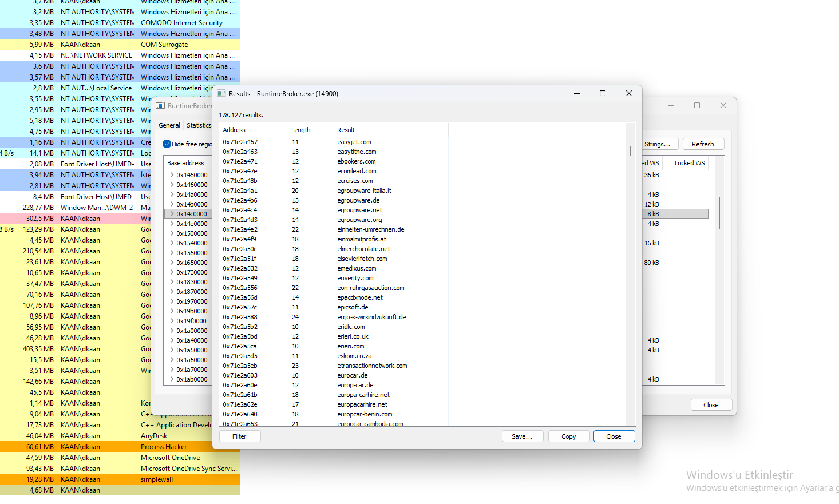Refresh the memory list
This screenshot has width=839, height=504.
(703, 144)
